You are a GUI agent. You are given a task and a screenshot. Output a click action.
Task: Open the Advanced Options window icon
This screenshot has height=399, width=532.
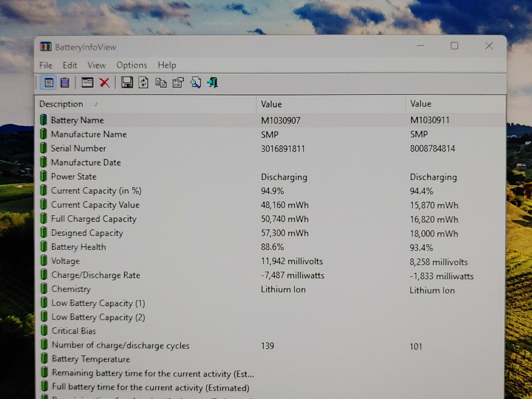point(88,83)
